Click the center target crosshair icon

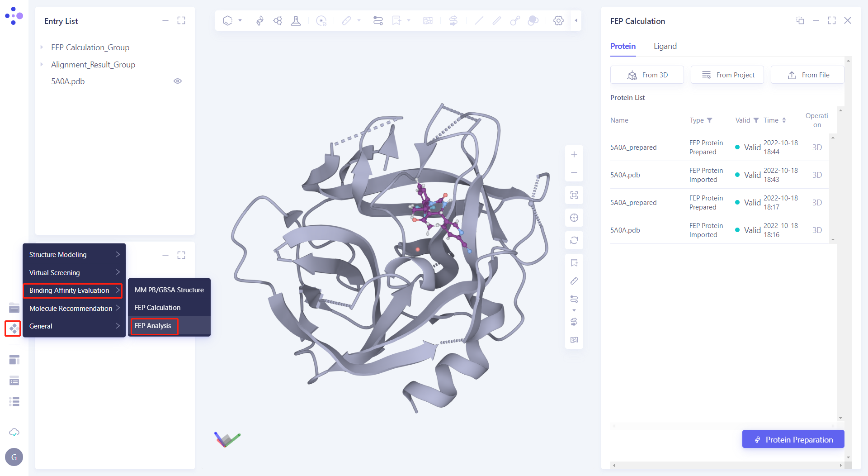[574, 218]
